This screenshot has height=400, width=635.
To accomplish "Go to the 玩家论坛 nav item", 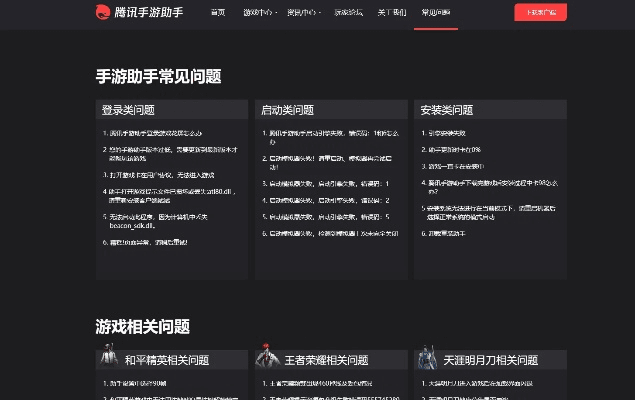I will (348, 13).
